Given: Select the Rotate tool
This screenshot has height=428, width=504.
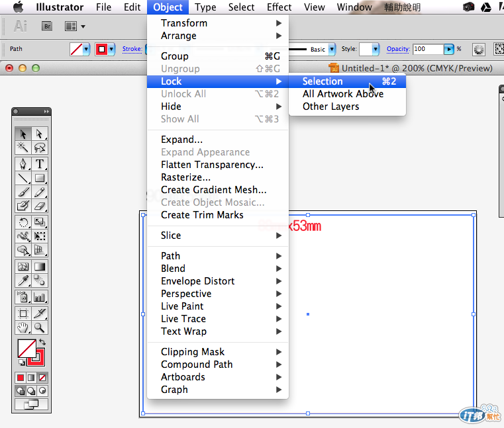Looking at the screenshot, I should [23, 222].
